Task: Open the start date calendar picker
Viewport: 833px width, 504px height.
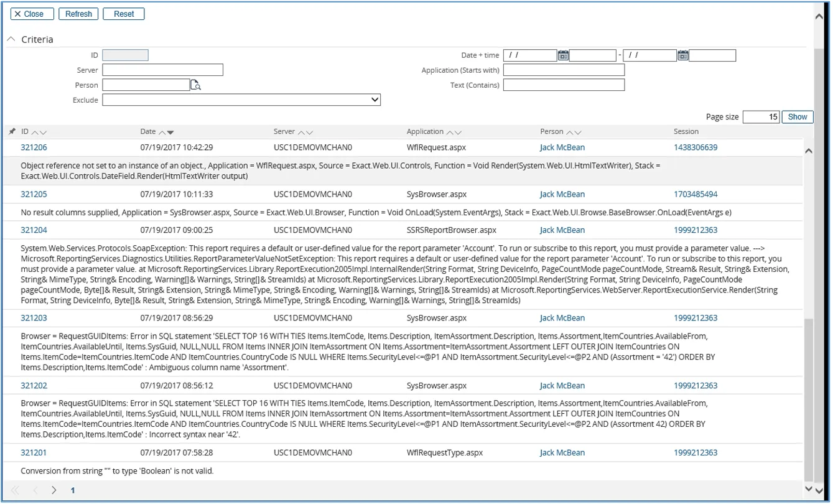Action: 562,55
